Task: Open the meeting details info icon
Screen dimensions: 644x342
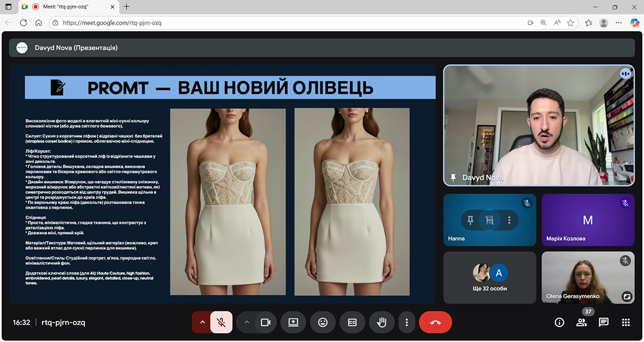Action: (559, 322)
